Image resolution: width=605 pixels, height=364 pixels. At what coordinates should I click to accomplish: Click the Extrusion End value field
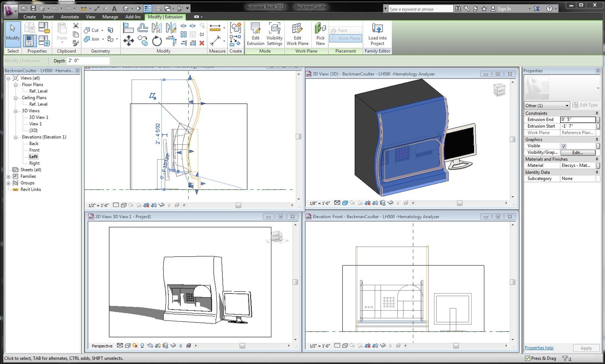[x=578, y=120]
